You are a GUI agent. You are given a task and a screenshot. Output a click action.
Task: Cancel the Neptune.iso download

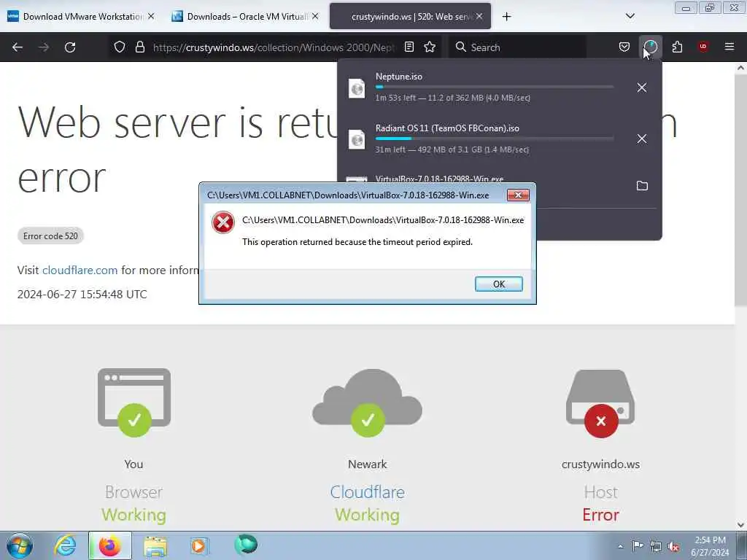tap(642, 87)
